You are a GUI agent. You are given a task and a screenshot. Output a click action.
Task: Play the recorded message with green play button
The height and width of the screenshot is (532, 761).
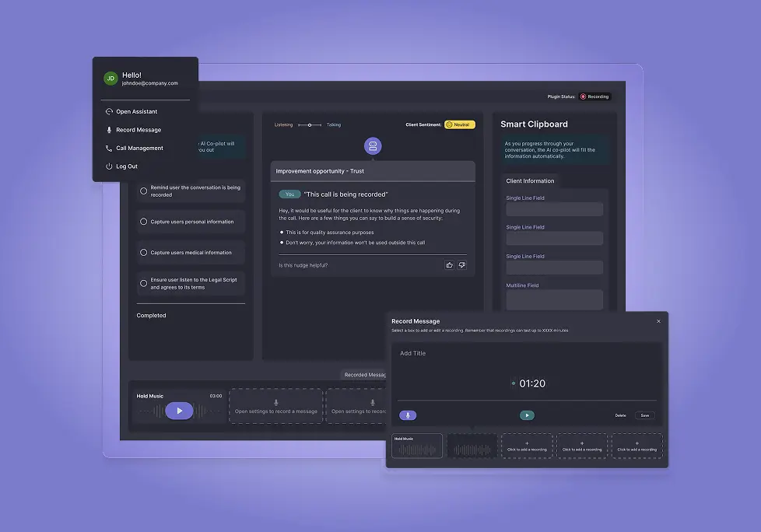click(x=527, y=415)
